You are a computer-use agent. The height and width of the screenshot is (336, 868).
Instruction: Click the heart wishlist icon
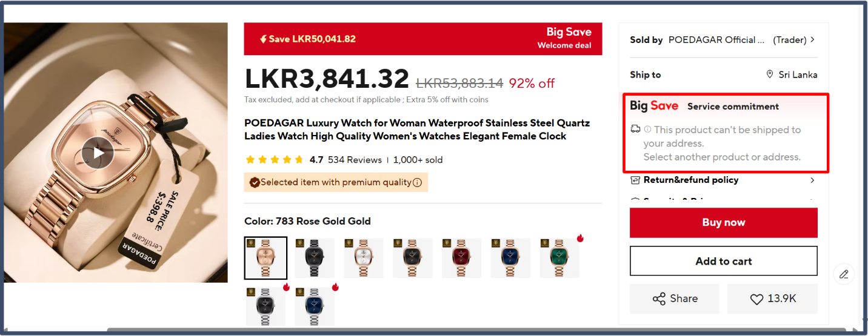(x=756, y=299)
